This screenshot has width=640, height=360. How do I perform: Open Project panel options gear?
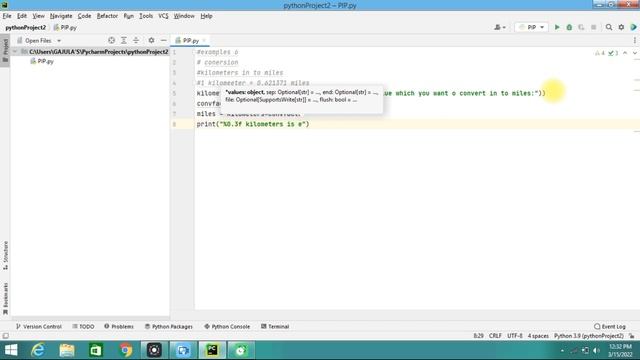pos(151,40)
